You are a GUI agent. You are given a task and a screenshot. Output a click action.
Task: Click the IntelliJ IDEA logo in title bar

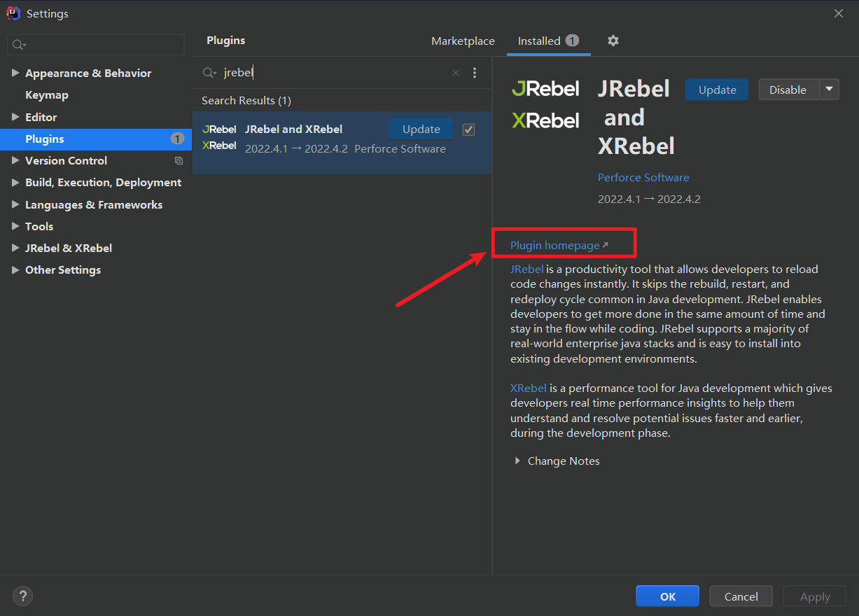[x=13, y=13]
